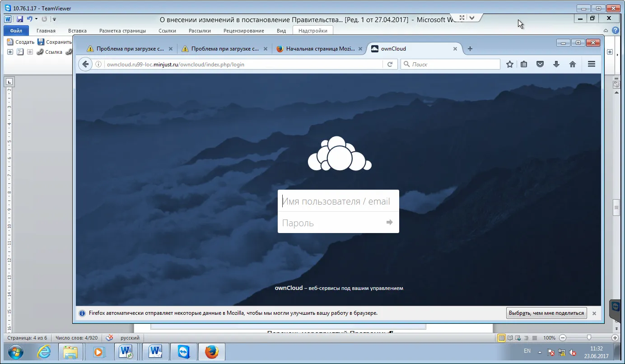
Task: Go to Firefox home page icon
Action: point(573,65)
